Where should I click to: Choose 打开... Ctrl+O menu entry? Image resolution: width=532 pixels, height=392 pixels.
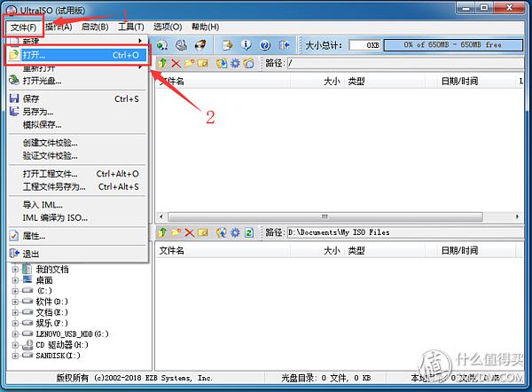78,55
